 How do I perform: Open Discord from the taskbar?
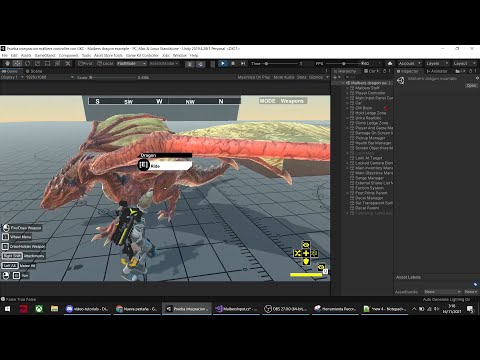[87, 309]
